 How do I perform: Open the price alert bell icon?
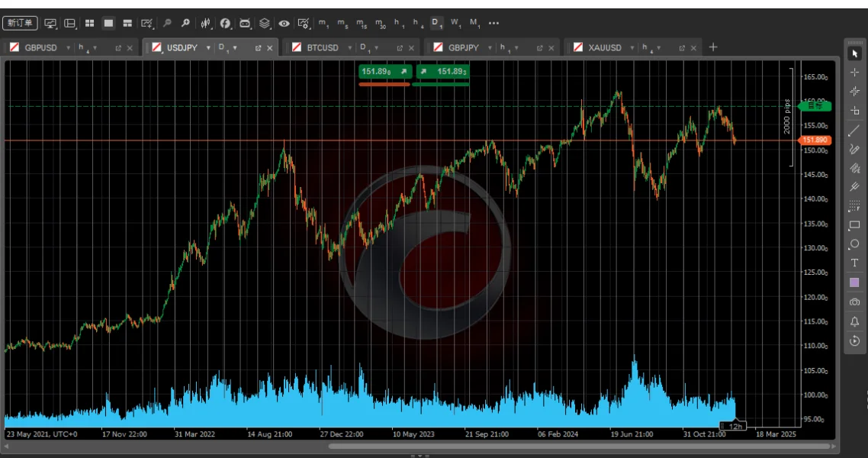coord(854,321)
